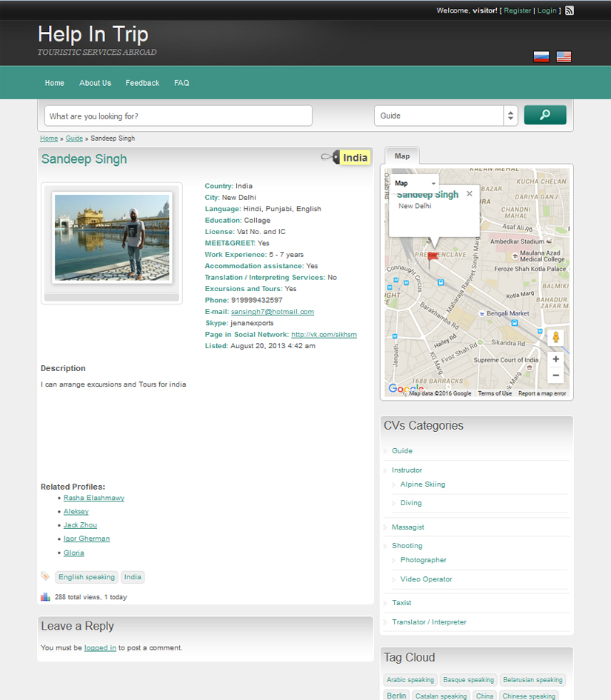611x700 pixels.
Task: Open the RSS feed icon
Action: tap(569, 10)
